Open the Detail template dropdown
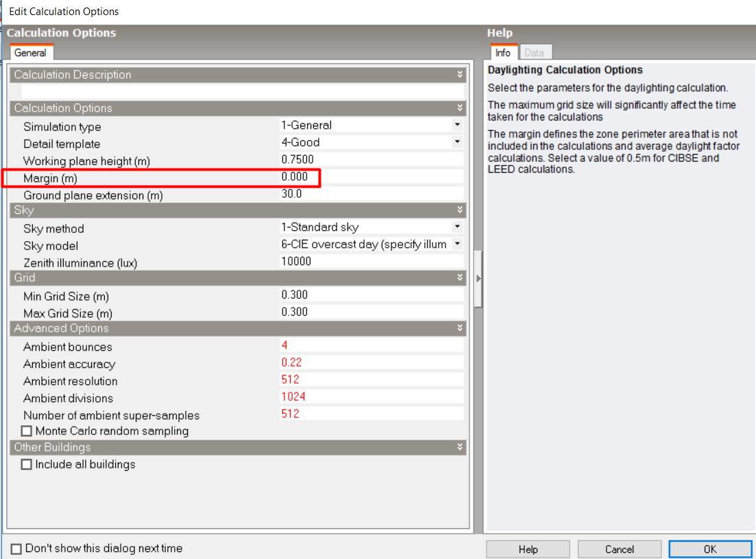This screenshot has width=756, height=559. tap(457, 142)
